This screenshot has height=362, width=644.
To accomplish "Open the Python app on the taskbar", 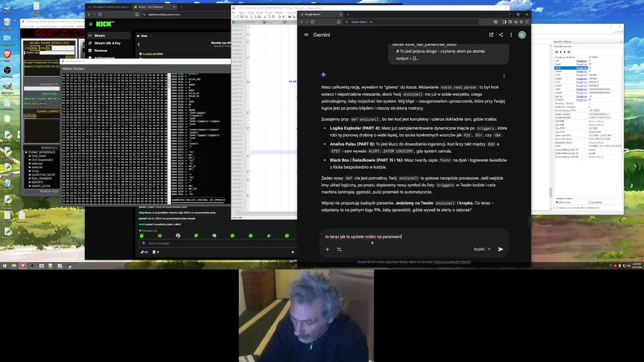I will 69,266.
